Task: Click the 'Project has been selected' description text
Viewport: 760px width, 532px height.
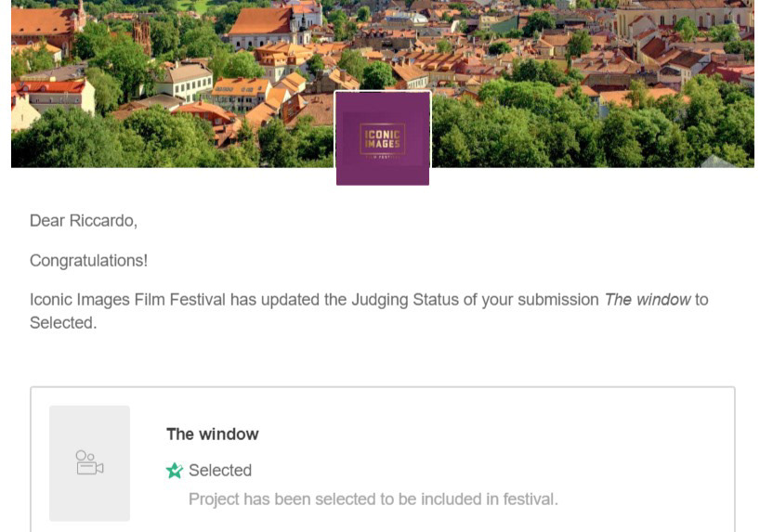Action: coord(372,500)
